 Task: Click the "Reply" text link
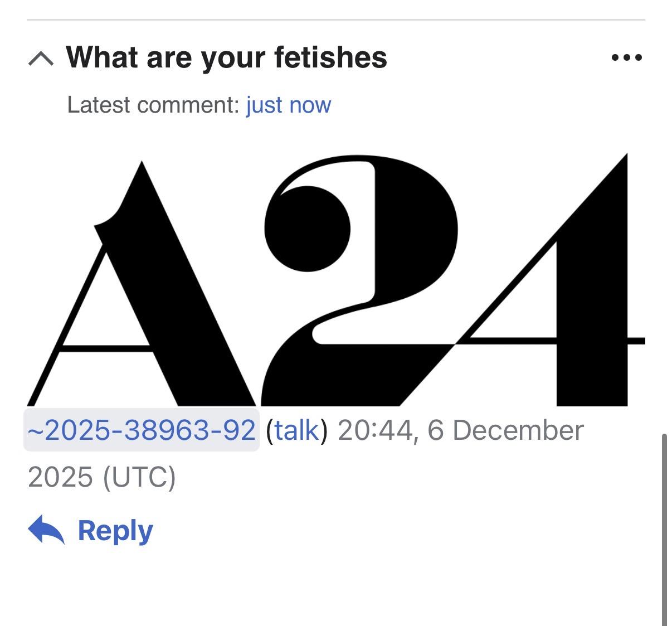click(x=115, y=530)
